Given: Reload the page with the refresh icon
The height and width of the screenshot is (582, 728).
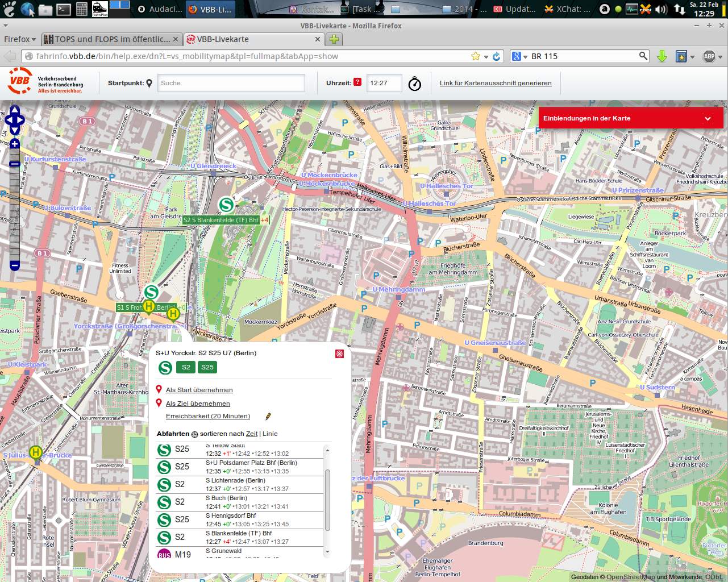Looking at the screenshot, I should pyautogui.click(x=496, y=56).
